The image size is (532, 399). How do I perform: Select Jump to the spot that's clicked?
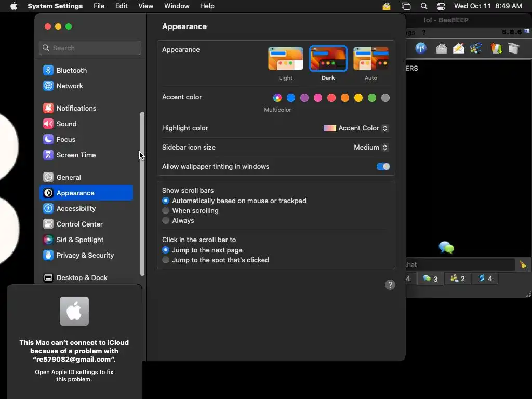[x=166, y=260]
